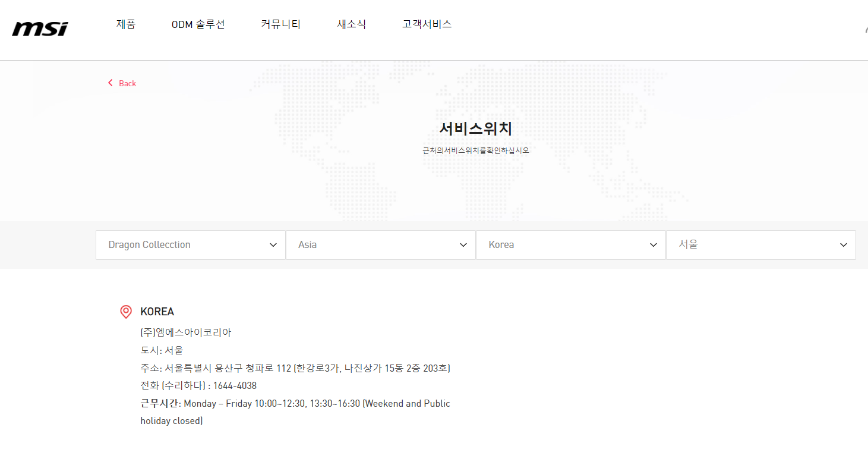Click the MSI logo

point(40,28)
